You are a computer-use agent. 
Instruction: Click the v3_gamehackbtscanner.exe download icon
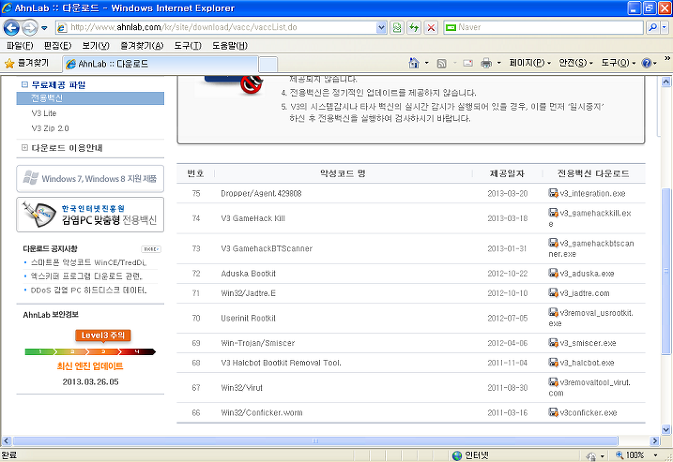[553, 243]
